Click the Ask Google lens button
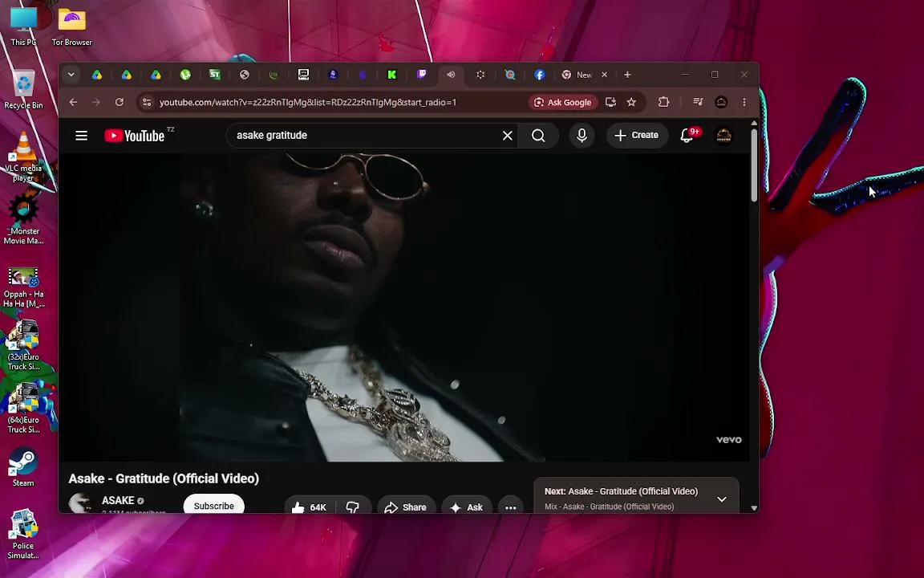Viewport: 924px width, 578px height. 563,102
